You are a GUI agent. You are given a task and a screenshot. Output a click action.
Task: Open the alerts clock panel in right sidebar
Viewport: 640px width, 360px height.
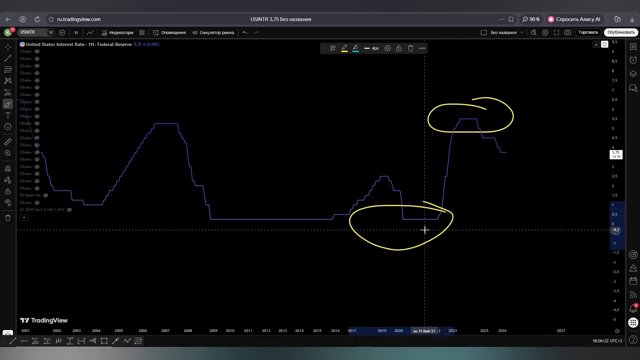point(633,60)
